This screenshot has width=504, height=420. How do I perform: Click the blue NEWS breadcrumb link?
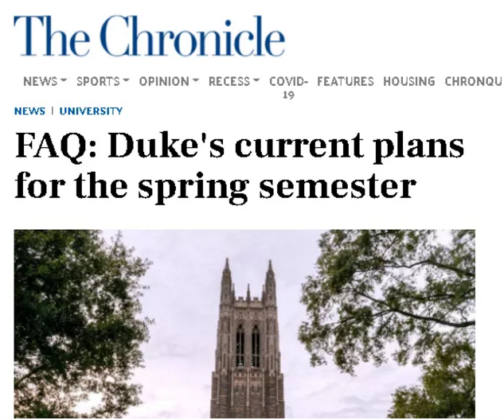29,111
